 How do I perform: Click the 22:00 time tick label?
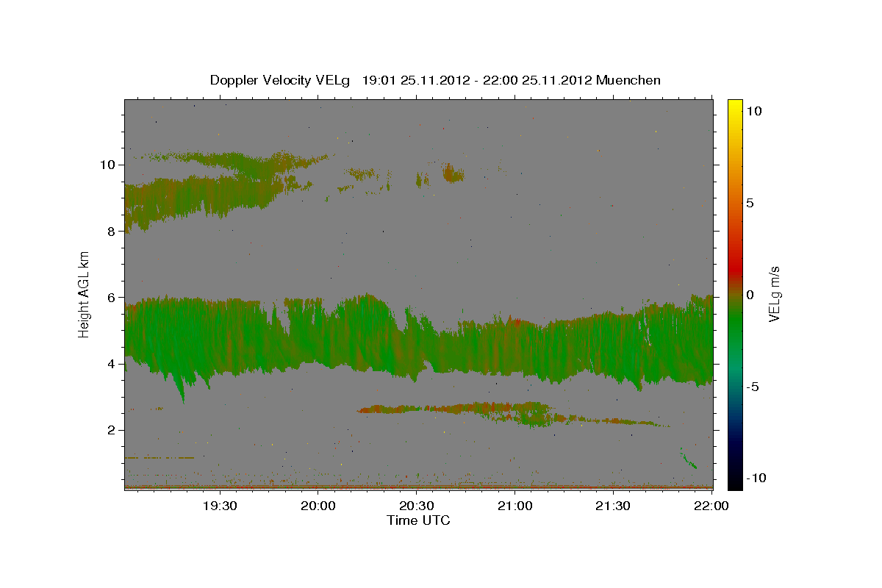[x=711, y=506]
